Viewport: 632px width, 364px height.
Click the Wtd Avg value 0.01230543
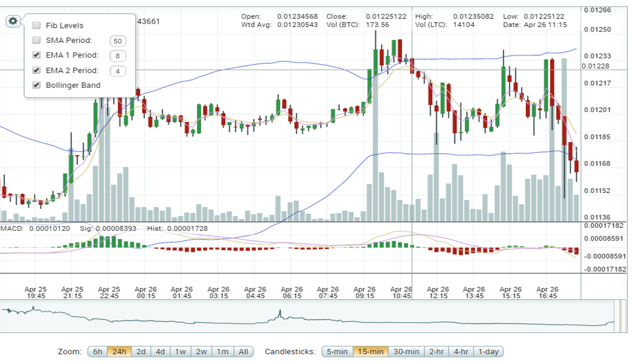pyautogui.click(x=298, y=25)
